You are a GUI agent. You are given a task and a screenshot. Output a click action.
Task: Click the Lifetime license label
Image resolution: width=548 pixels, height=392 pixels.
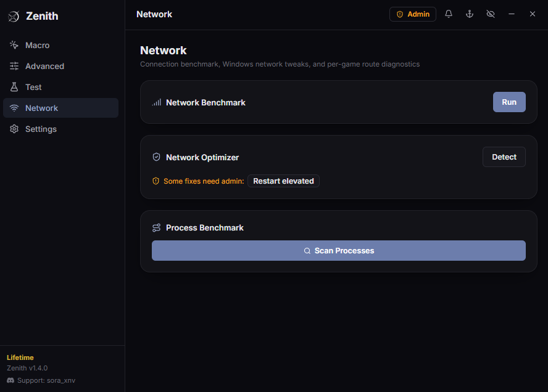20,357
